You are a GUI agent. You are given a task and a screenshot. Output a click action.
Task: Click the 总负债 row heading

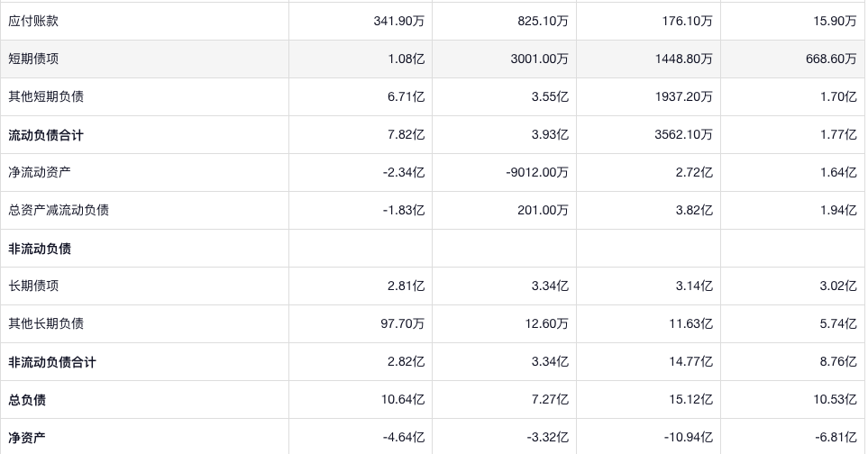[x=27, y=400]
